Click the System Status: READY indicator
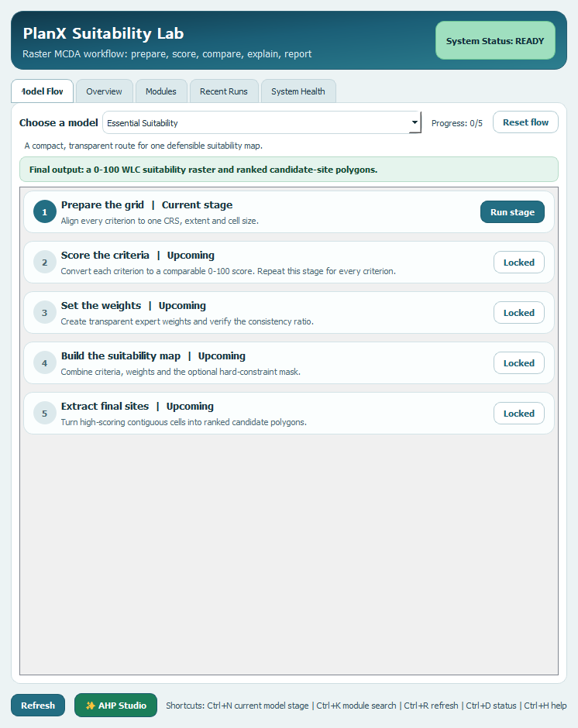Image resolution: width=578 pixels, height=728 pixels. 495,40
